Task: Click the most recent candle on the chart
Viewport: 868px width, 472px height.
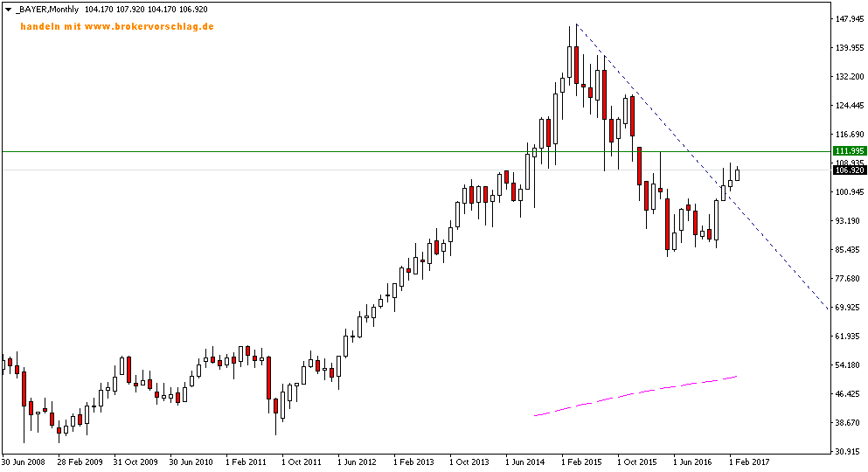Action: tap(737, 175)
